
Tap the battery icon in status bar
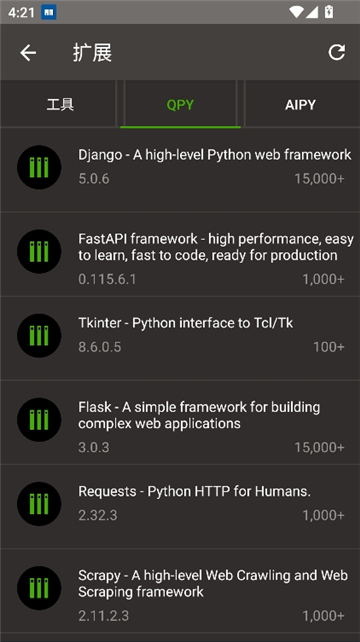329,12
